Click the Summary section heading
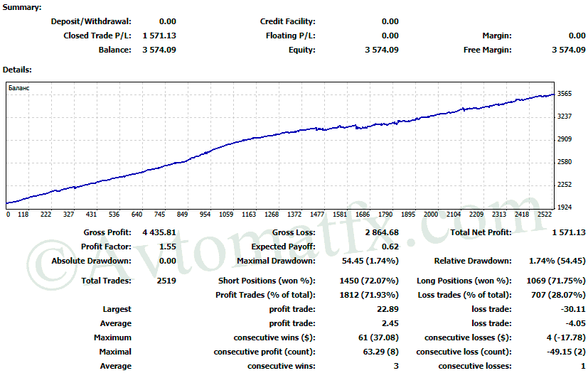 click(22, 7)
